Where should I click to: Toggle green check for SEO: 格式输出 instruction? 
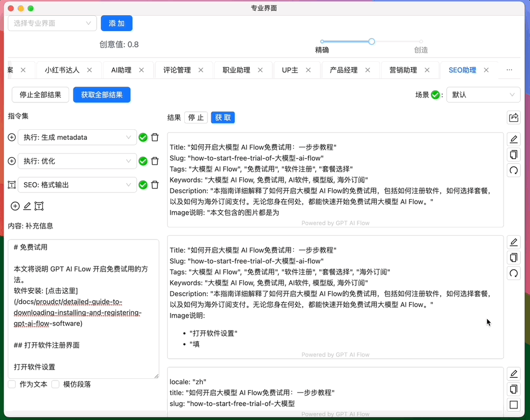(143, 185)
